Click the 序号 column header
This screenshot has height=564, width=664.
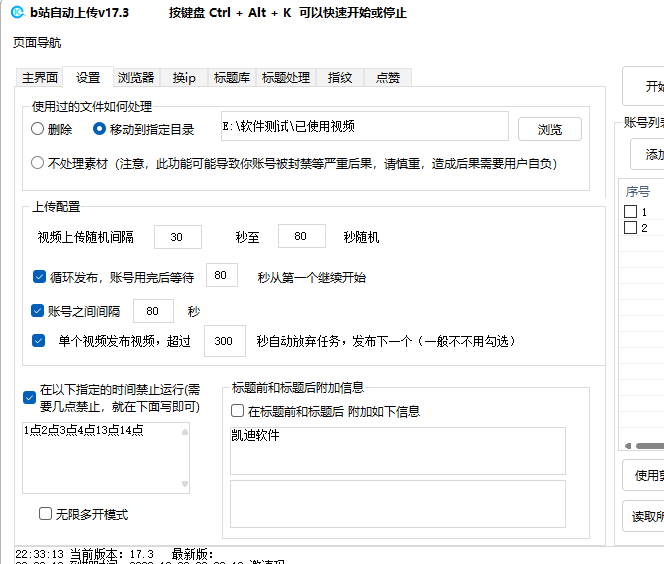pyautogui.click(x=638, y=192)
